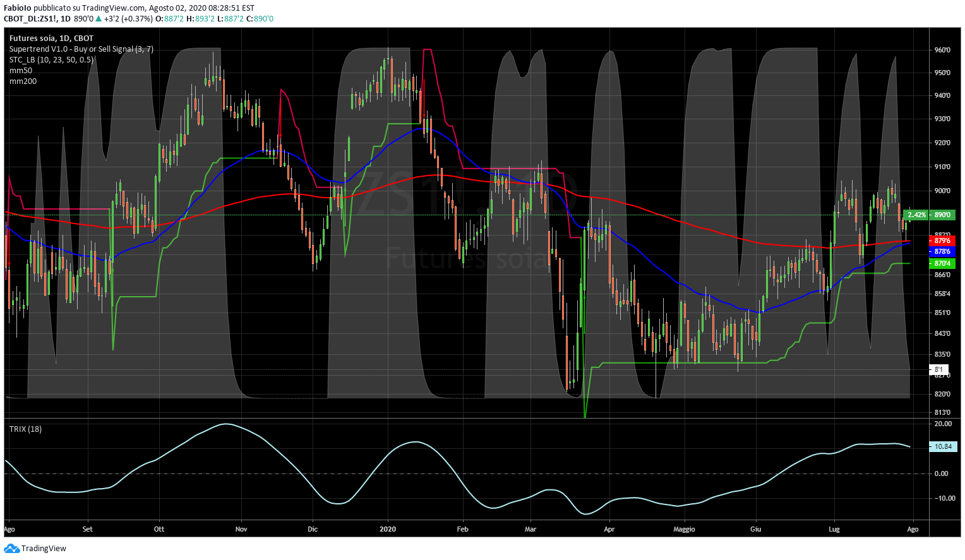Select the mm50 indicator label
The height and width of the screenshot is (560, 965).
21,70
